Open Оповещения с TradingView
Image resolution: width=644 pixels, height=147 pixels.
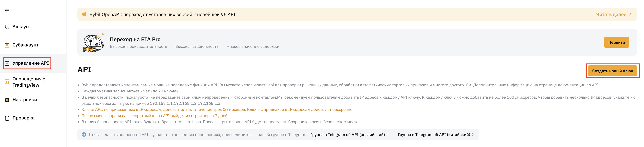[29, 82]
